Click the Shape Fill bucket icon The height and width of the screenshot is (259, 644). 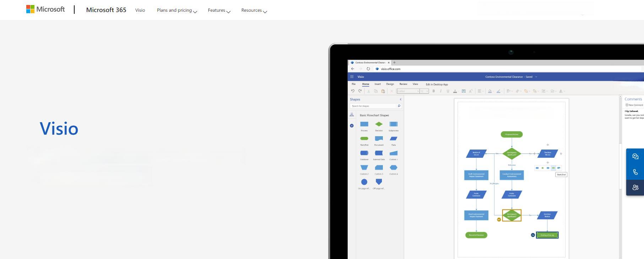coord(490,91)
